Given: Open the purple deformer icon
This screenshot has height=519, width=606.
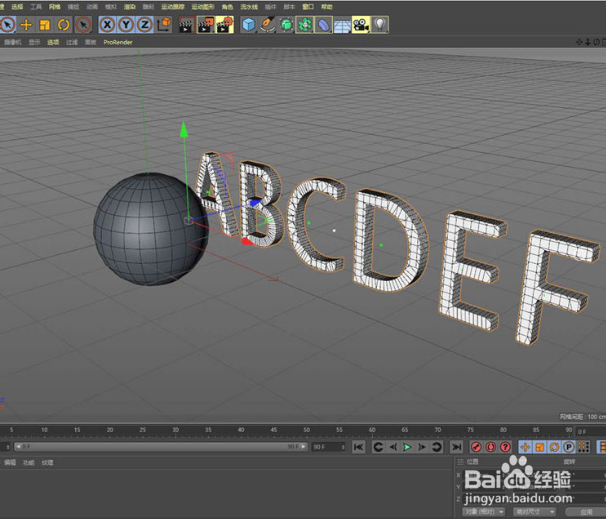Looking at the screenshot, I should 323,25.
